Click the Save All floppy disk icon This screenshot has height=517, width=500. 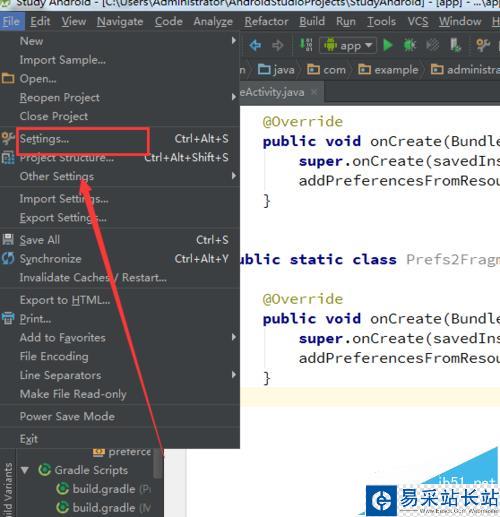[8, 239]
